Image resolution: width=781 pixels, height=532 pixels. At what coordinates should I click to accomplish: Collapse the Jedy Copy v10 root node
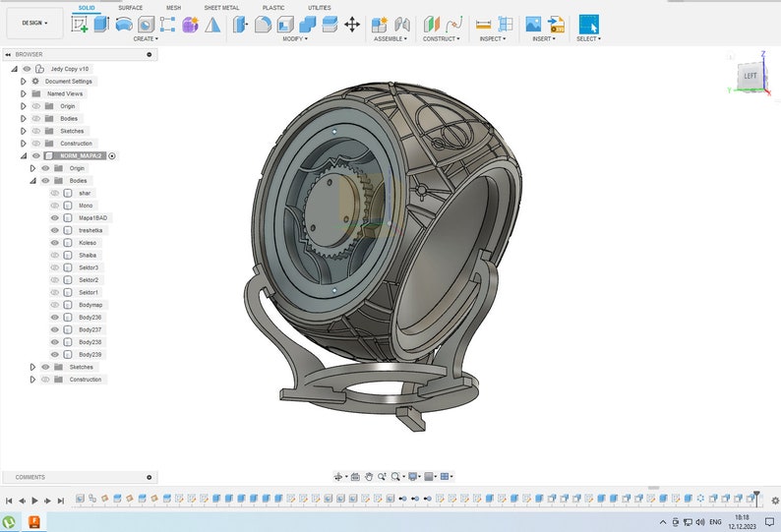tap(14, 69)
